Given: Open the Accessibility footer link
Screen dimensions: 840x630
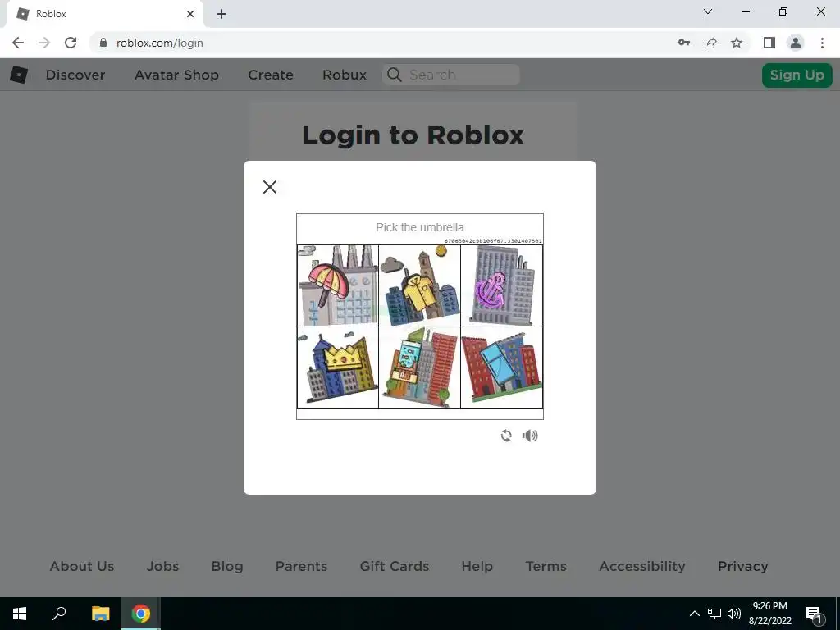Looking at the screenshot, I should tap(642, 566).
